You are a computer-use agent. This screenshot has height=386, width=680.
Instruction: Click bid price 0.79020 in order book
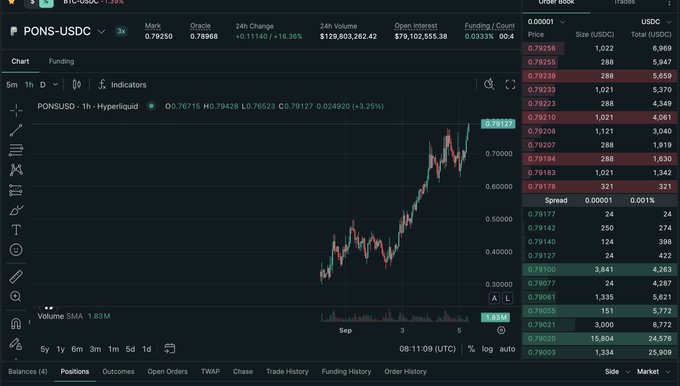pyautogui.click(x=542, y=338)
